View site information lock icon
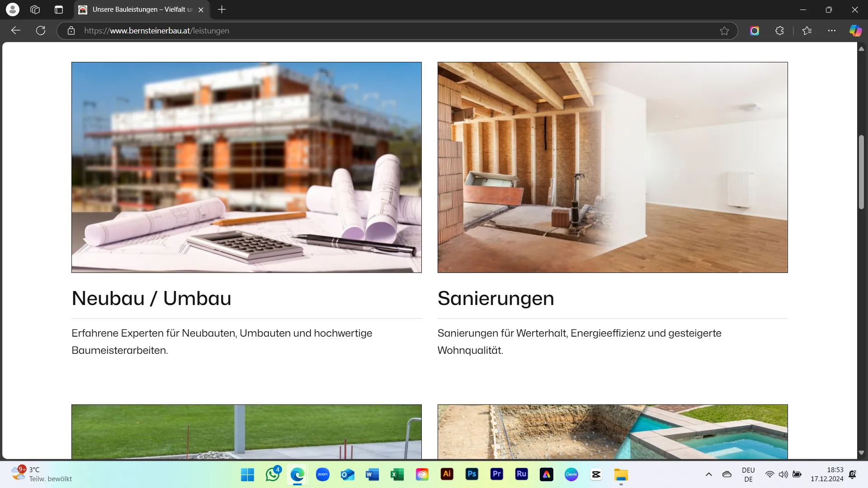 pyautogui.click(x=71, y=31)
